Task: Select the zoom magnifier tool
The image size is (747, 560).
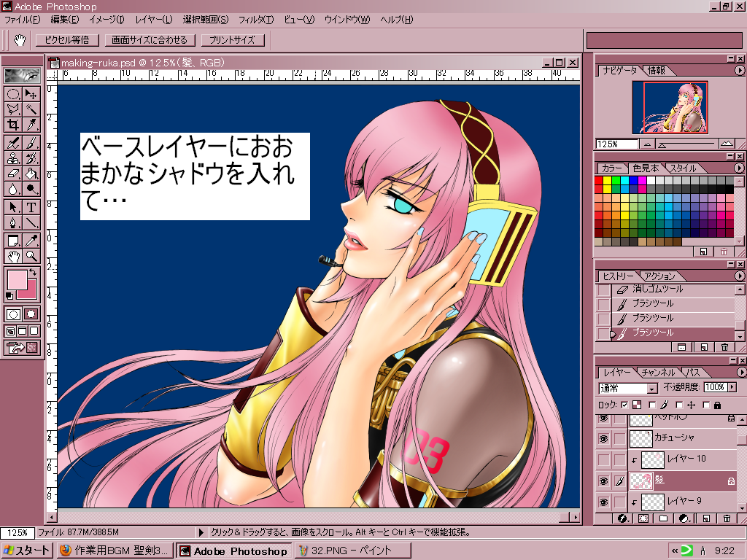Action: (31, 256)
